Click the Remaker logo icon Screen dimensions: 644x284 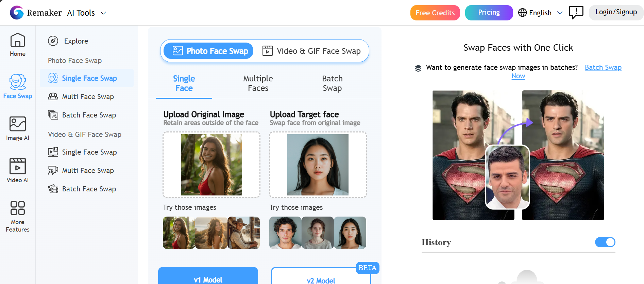[17, 13]
